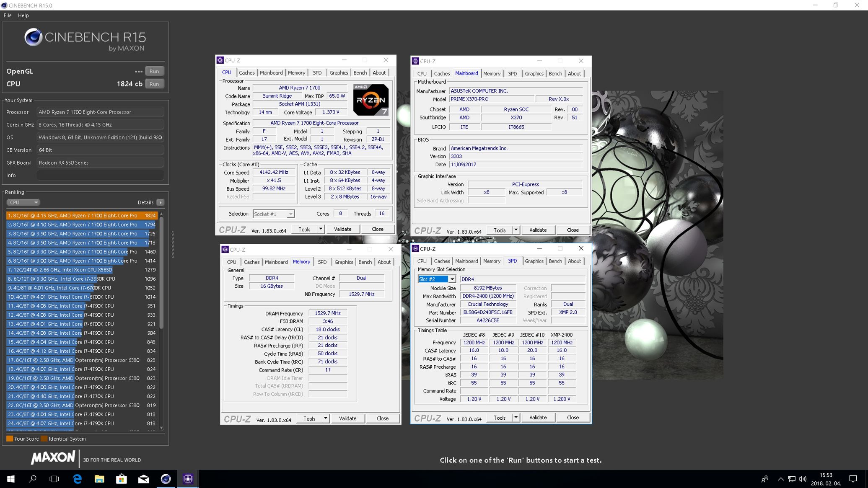Open the CPU ranking type dropdown
The width and height of the screenshot is (868, 488).
(23, 202)
